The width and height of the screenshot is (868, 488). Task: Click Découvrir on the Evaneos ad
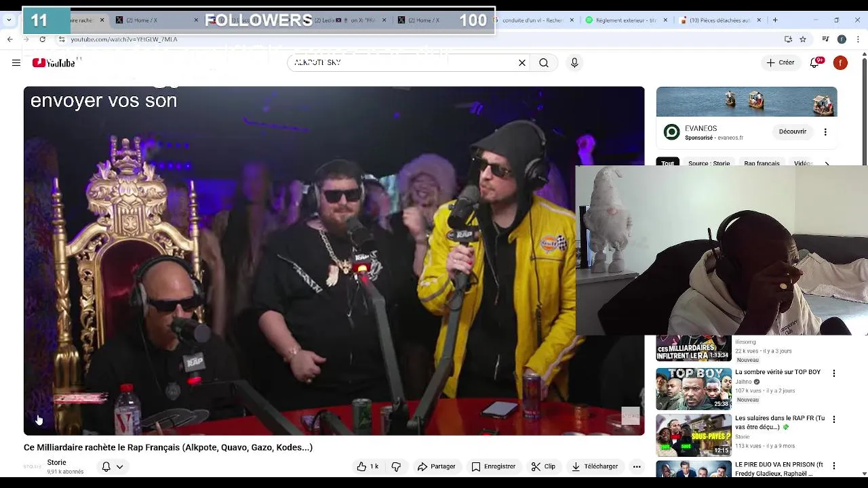pos(792,131)
